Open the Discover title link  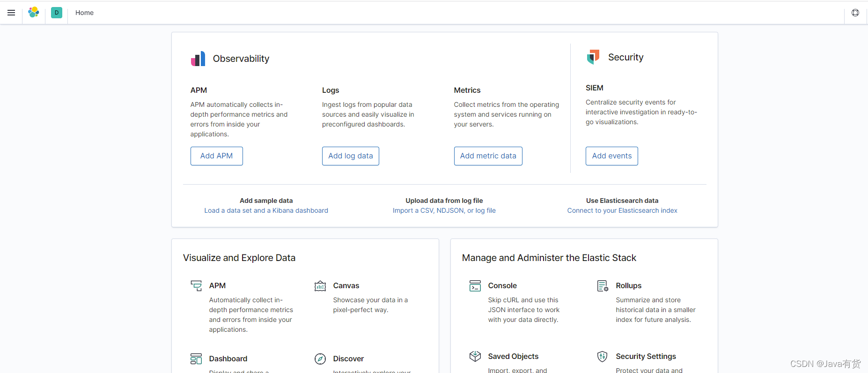[348, 358]
